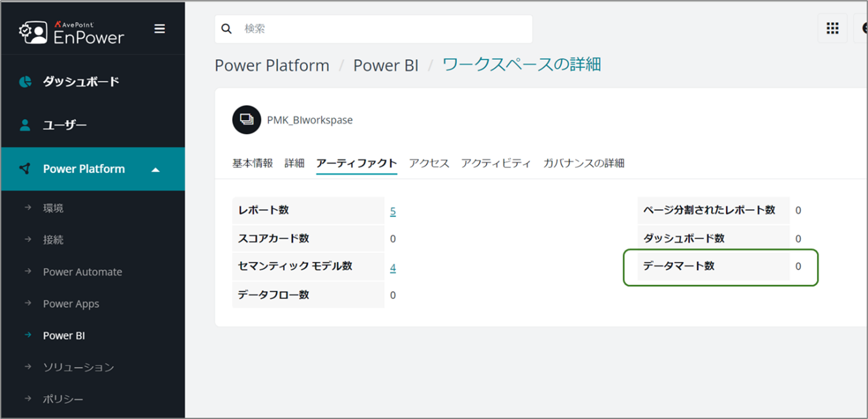Open the アクティビティ tab

click(x=496, y=163)
